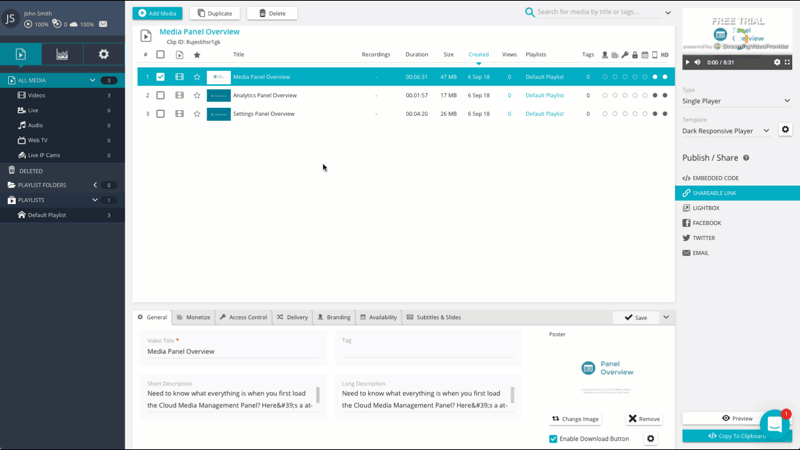Check the Settings Panel Overview row checkbox

tap(160, 114)
